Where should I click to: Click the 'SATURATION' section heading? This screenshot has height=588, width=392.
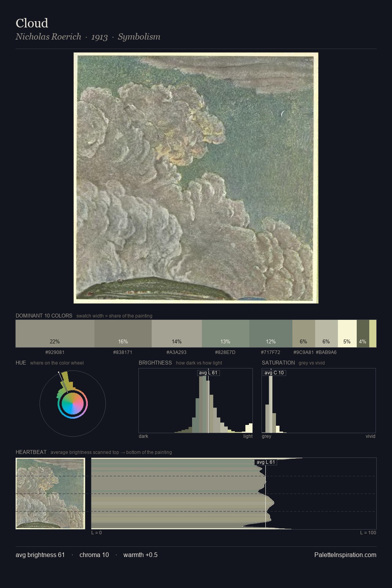pos(278,363)
